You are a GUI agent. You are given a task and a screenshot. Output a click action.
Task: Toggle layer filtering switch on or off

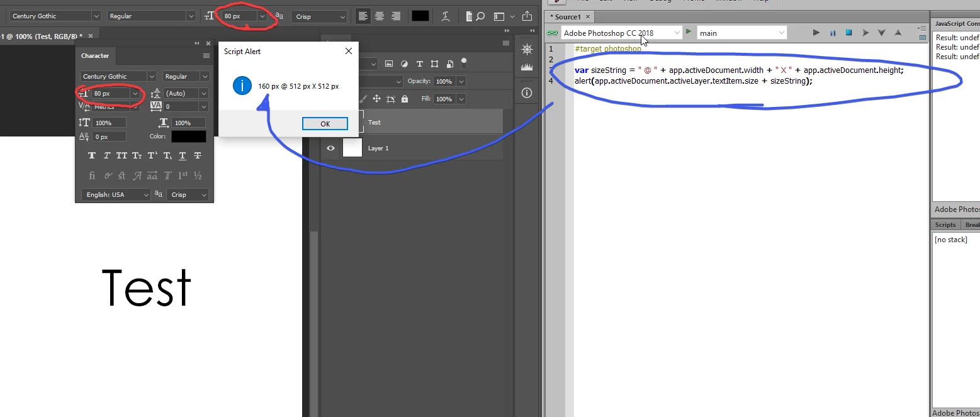(x=464, y=62)
